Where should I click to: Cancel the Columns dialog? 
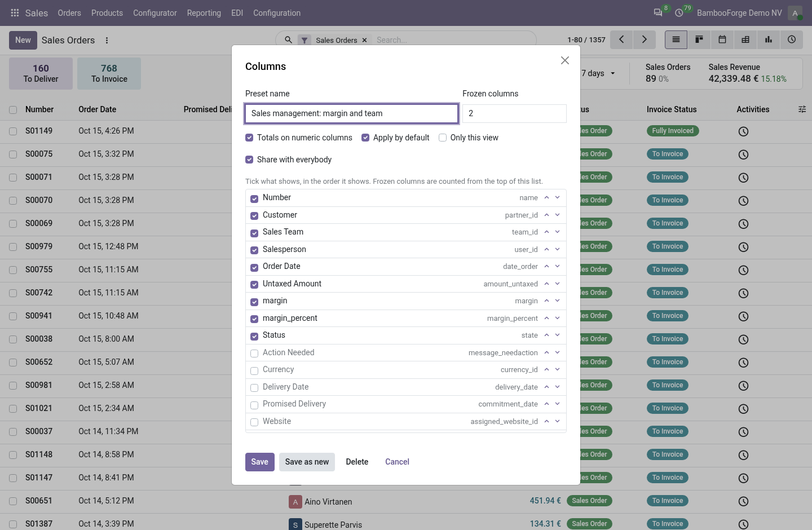click(397, 462)
